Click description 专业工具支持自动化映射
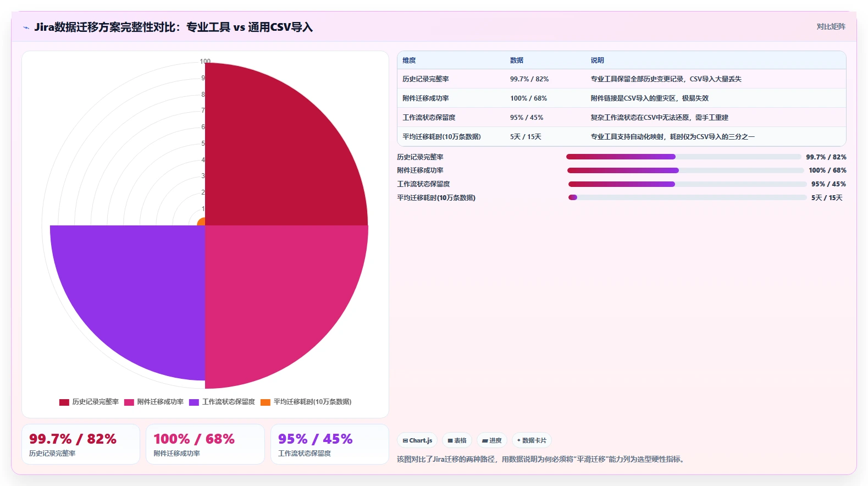 [x=673, y=137]
